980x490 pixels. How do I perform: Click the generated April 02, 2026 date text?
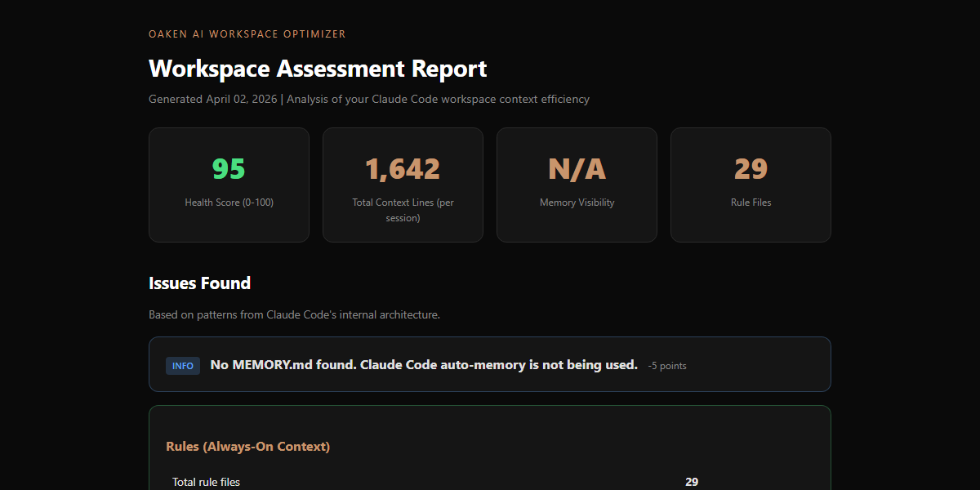(212, 99)
